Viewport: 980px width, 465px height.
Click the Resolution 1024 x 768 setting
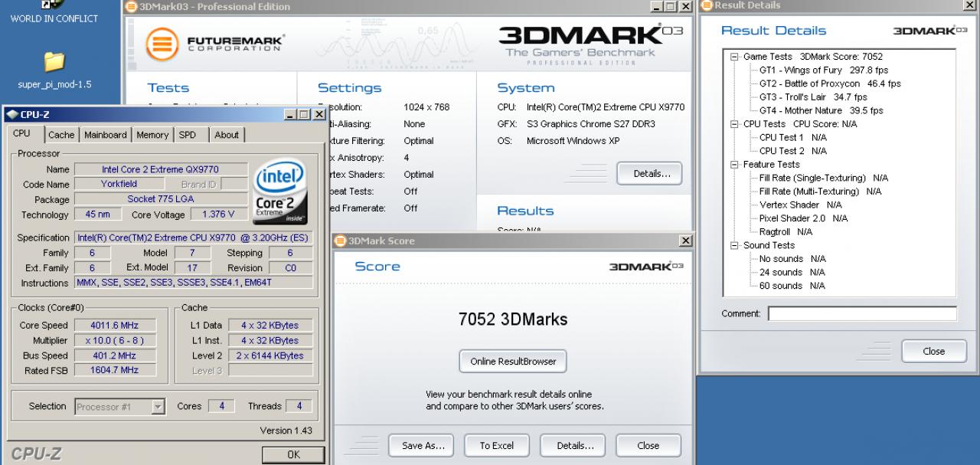[426, 107]
